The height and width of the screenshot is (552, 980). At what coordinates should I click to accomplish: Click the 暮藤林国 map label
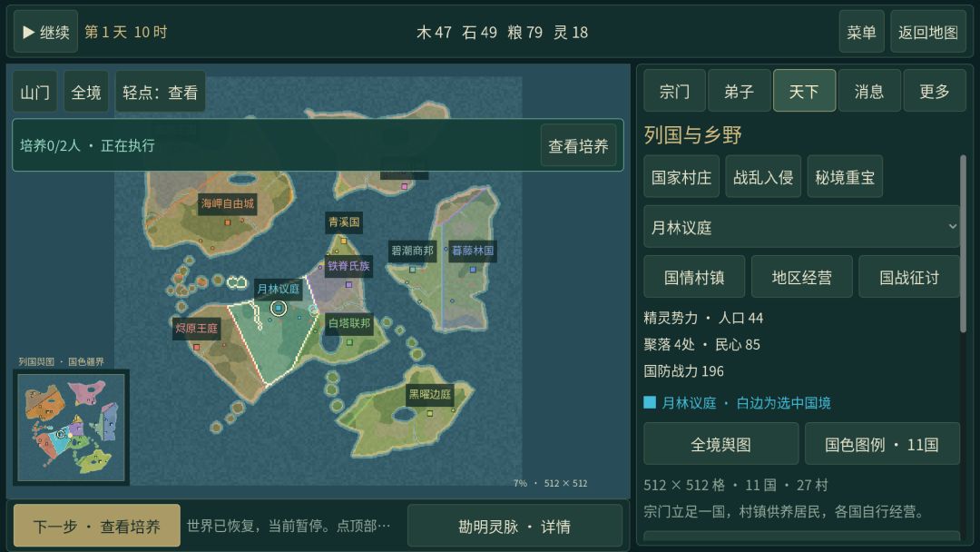pos(473,251)
